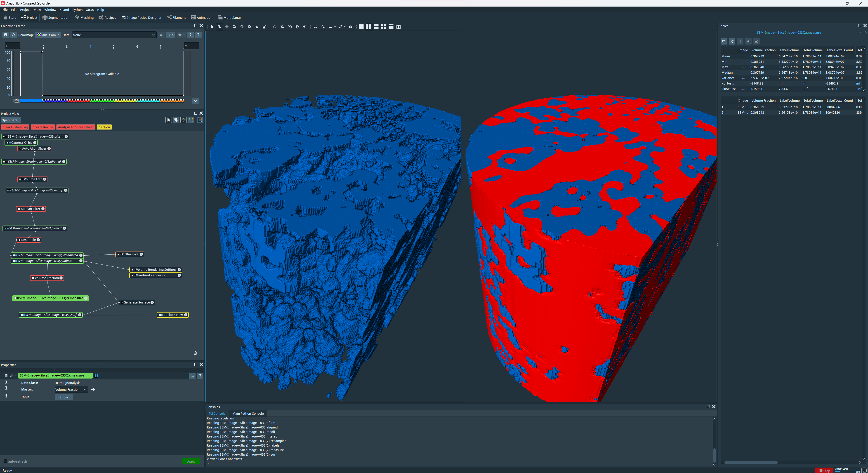
Task: Select the Generate Surface module node
Action: point(136,303)
